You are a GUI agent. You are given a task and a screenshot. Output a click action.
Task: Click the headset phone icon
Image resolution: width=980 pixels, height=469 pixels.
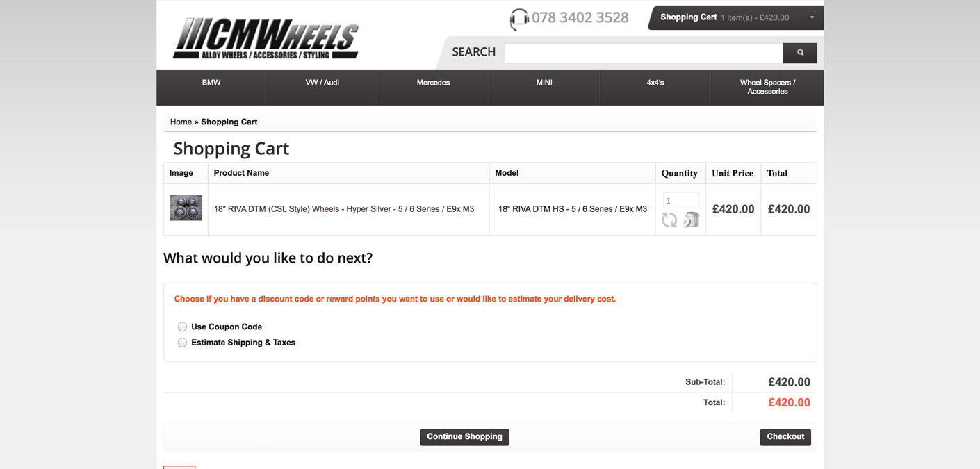tap(518, 19)
